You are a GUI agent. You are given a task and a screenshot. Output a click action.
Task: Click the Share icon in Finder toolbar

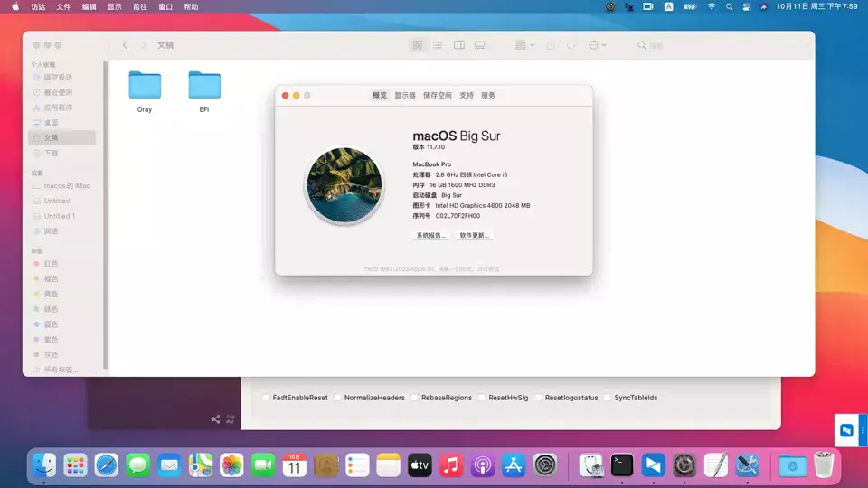[x=551, y=45]
